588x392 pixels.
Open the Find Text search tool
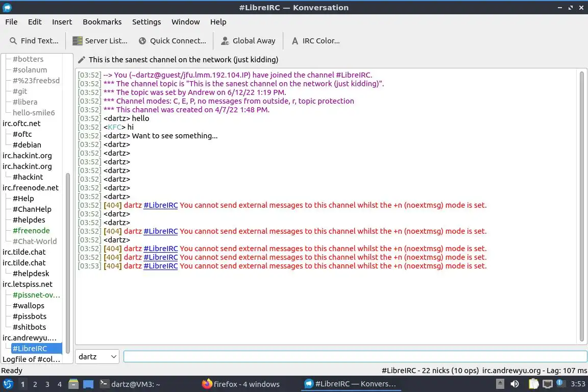click(x=34, y=41)
